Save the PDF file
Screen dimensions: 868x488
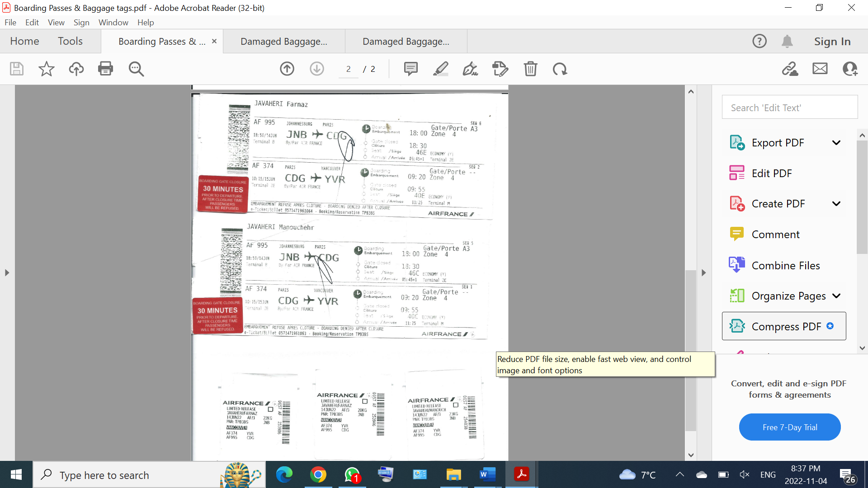point(16,69)
